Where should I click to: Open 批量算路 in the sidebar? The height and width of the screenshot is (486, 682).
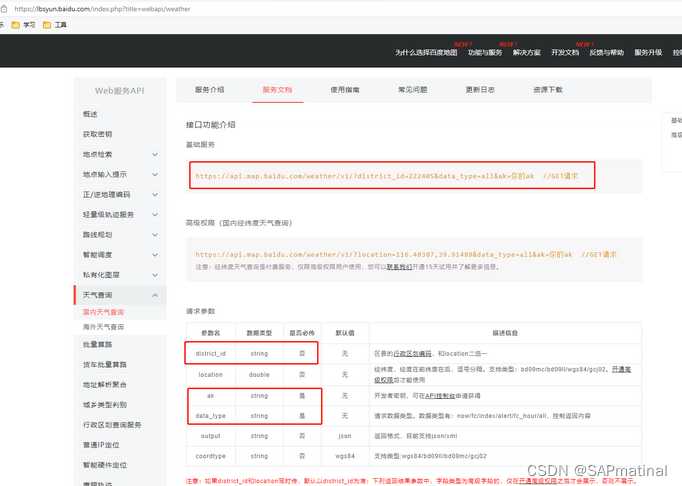[x=120, y=344]
